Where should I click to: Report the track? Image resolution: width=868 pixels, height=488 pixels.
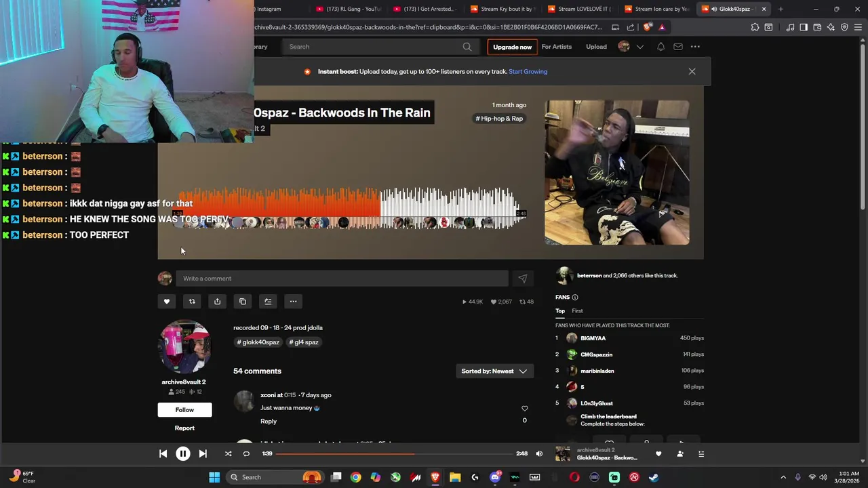[x=184, y=428]
